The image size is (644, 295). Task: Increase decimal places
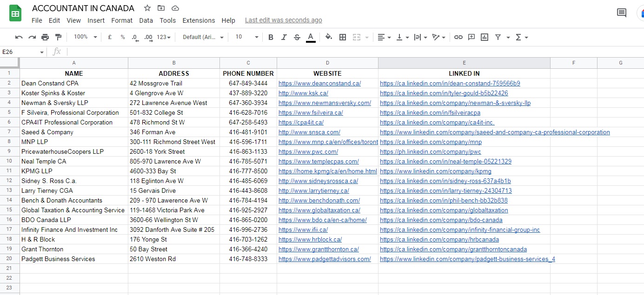[x=148, y=37]
